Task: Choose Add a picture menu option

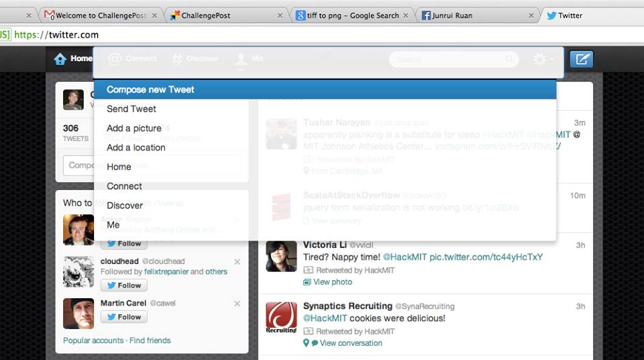Action: [325, 128]
